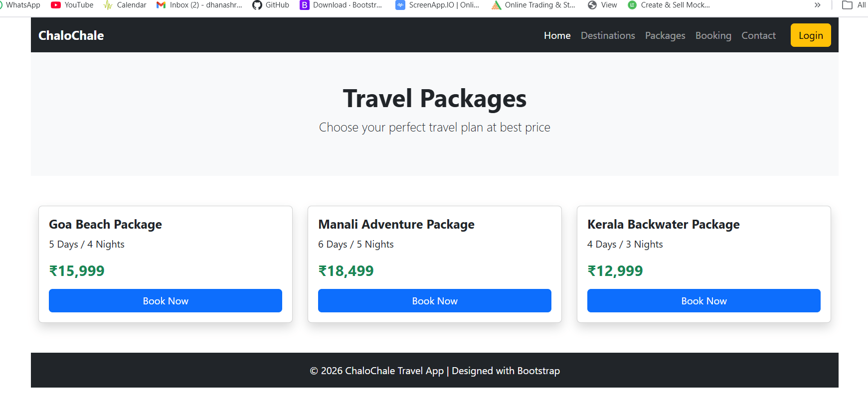Open the Calendar bookmark icon
Screen dimensions: 868x407
108,5
